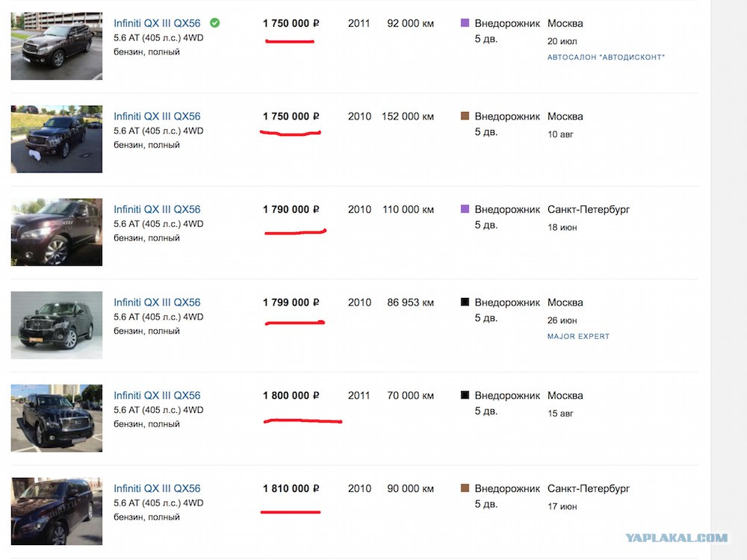Click mileage 86 953 км

[410, 302]
